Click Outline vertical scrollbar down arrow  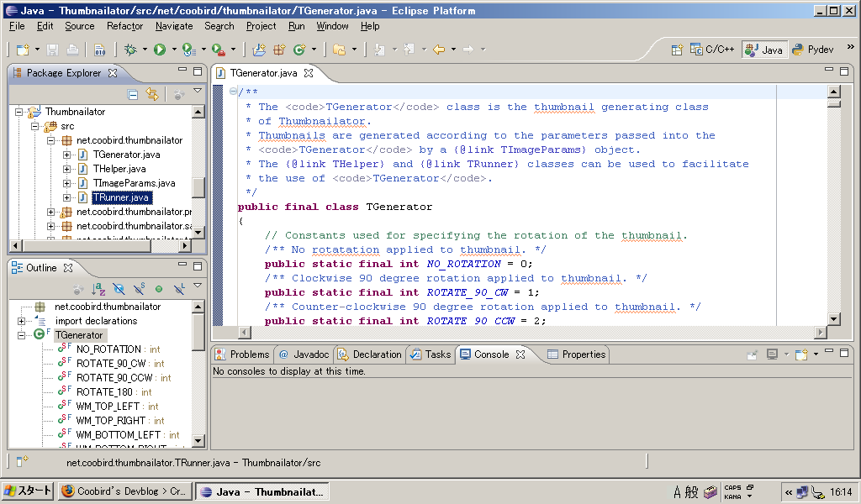198,440
